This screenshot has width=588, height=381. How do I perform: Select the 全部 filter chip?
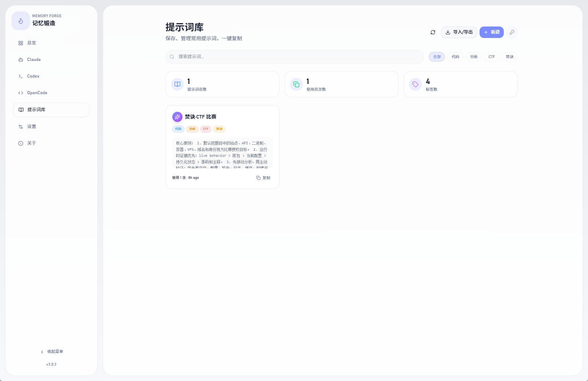coord(437,57)
